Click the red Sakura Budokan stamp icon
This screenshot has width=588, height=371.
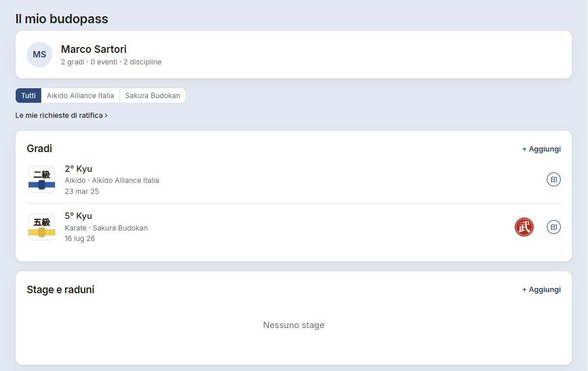pos(524,227)
